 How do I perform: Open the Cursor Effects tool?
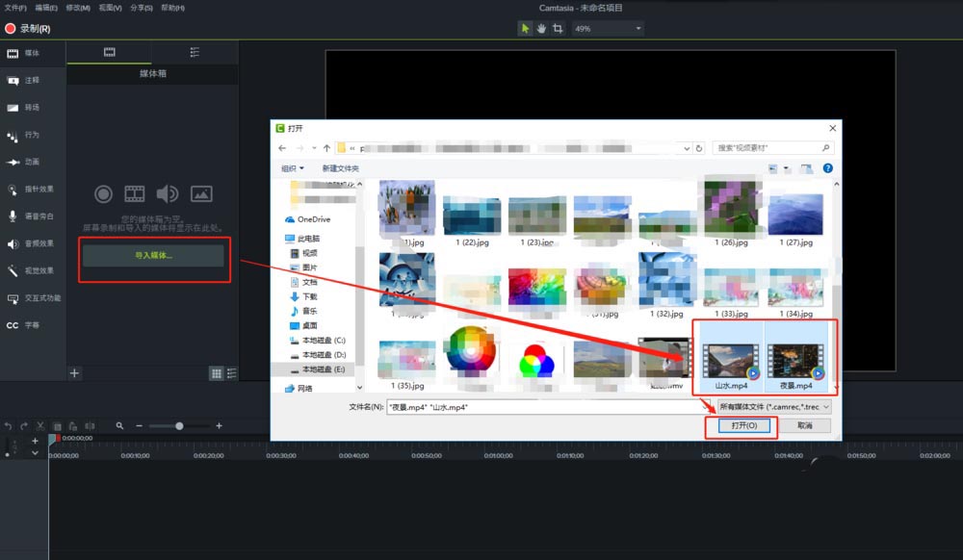click(x=30, y=189)
